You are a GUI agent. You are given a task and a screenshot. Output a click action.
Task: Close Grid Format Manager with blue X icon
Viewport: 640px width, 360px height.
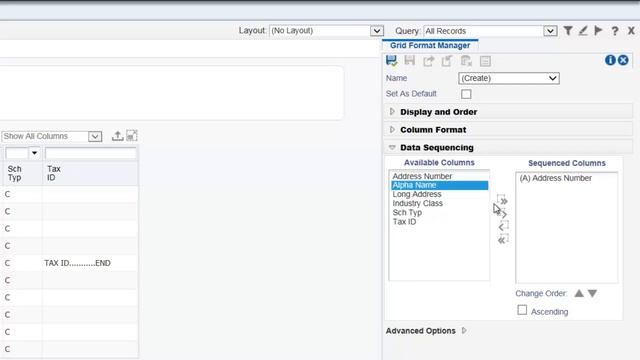623,60
